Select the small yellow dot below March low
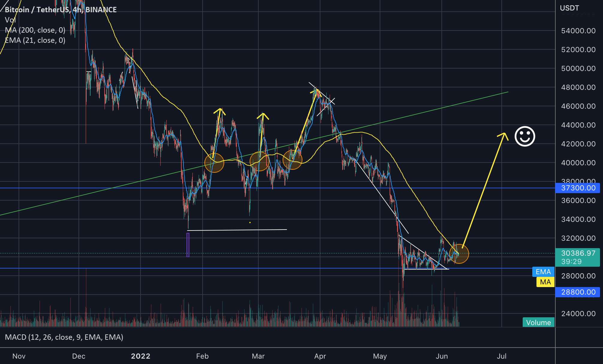The height and width of the screenshot is (364, 603). click(250, 222)
